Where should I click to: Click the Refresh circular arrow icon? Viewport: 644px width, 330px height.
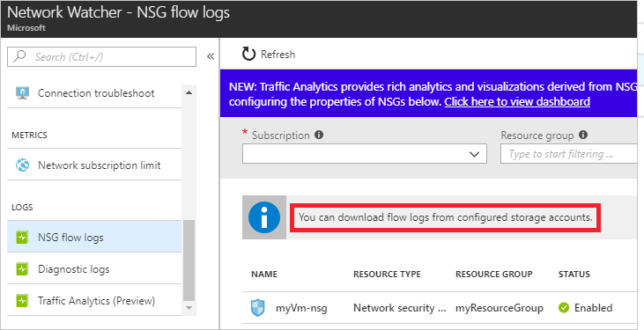248,54
